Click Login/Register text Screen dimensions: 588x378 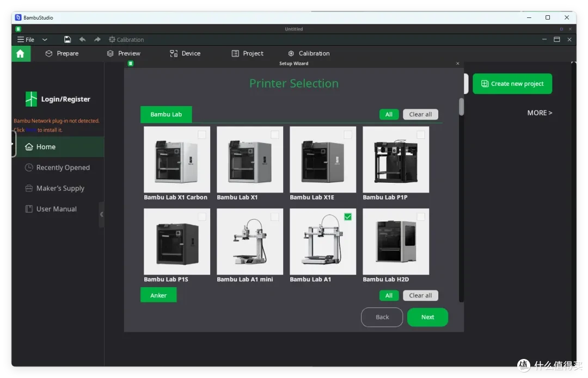66,100
